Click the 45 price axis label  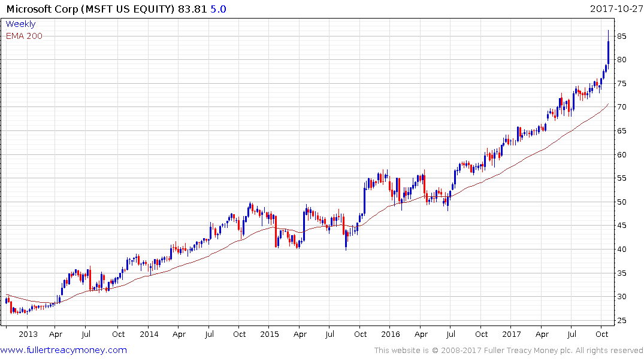(621, 225)
